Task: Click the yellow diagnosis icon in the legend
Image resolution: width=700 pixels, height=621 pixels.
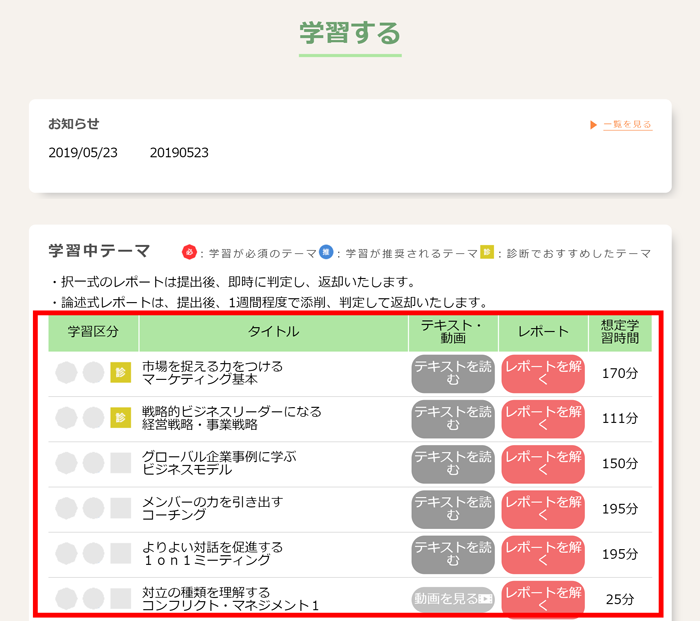Action: tap(487, 252)
